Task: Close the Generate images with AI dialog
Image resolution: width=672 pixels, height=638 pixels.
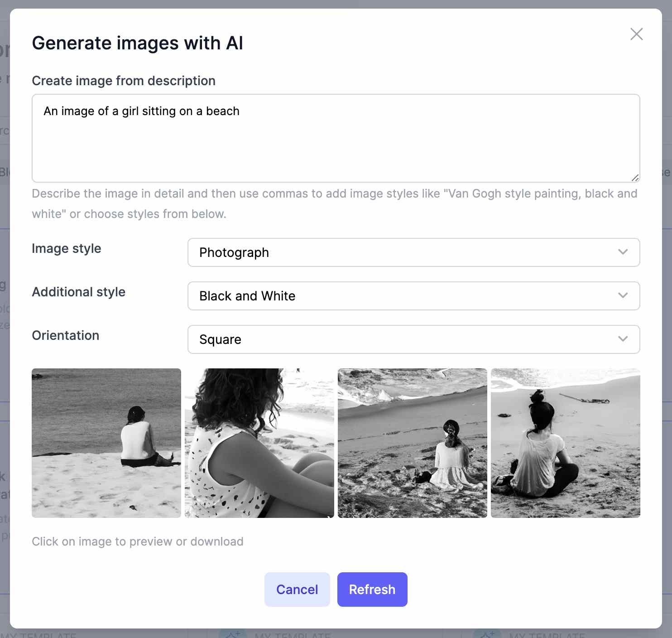Action: 636,34
